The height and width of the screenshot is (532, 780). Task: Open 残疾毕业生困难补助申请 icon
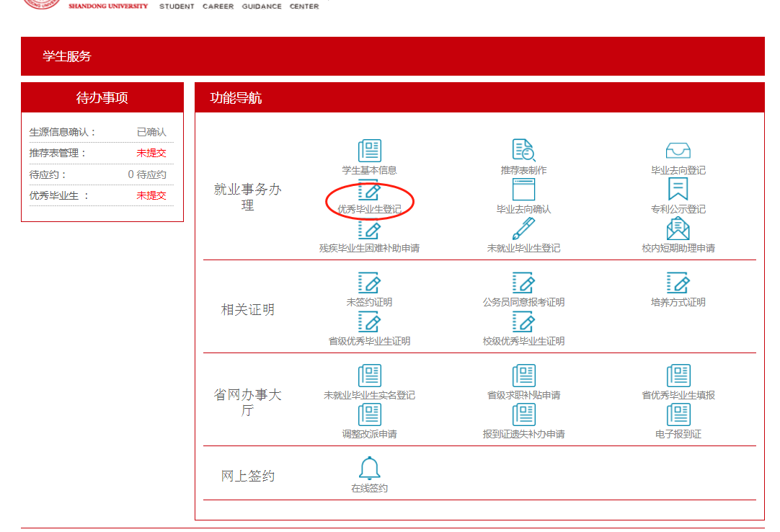369,229
